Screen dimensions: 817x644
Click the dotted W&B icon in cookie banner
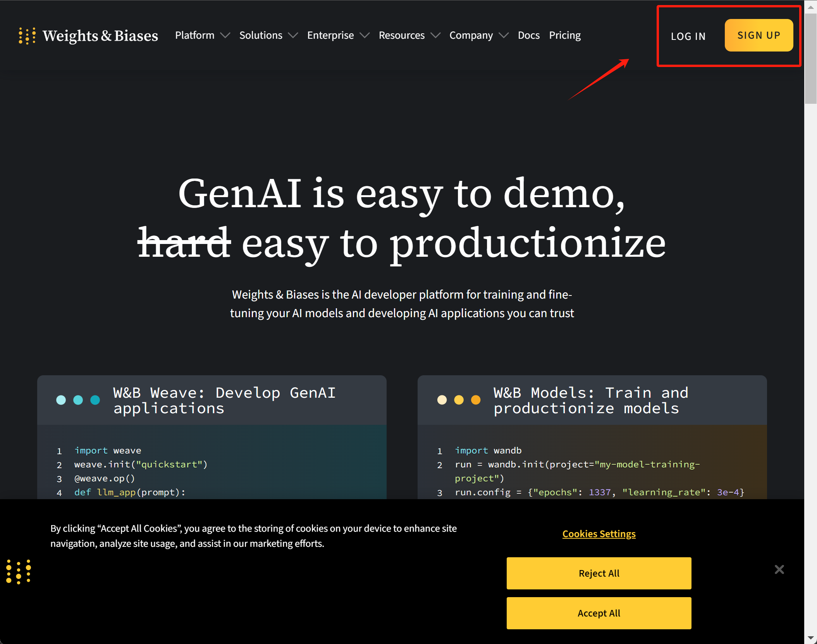coord(19,572)
